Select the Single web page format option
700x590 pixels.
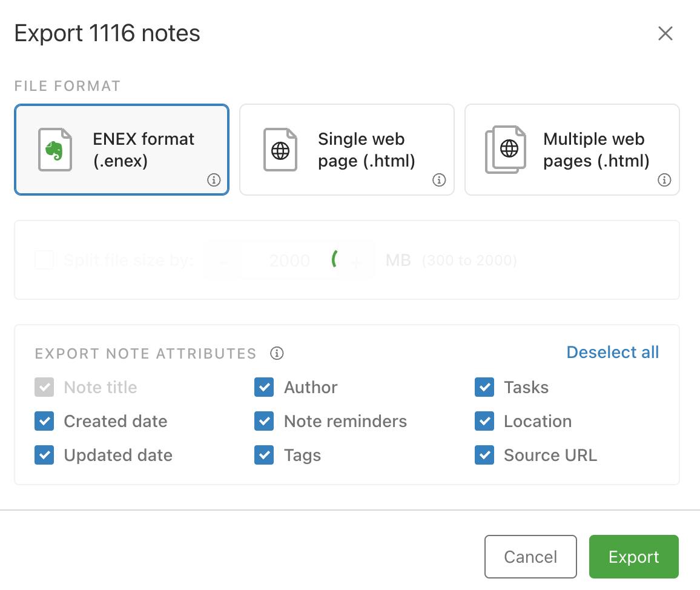point(346,150)
